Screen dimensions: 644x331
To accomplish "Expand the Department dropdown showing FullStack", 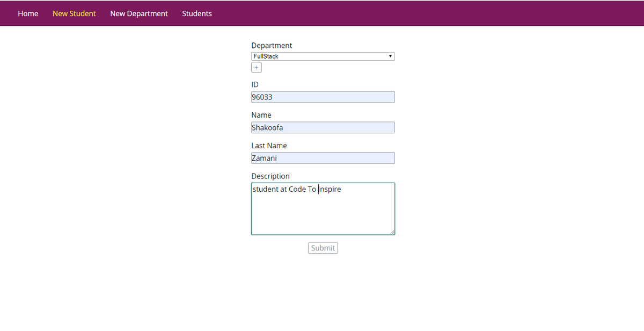I will pyautogui.click(x=323, y=56).
